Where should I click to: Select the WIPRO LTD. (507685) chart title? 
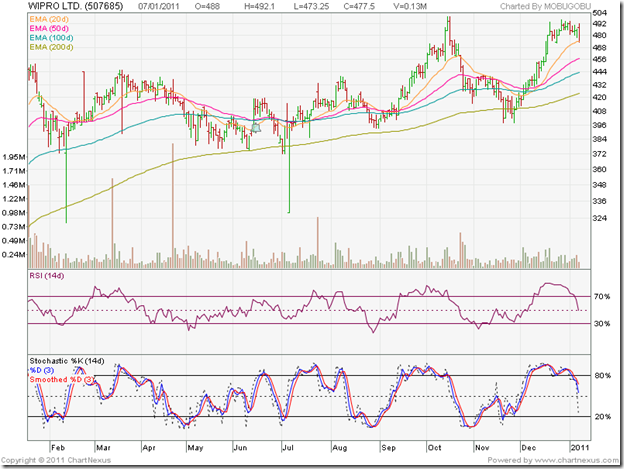pyautogui.click(x=68, y=7)
